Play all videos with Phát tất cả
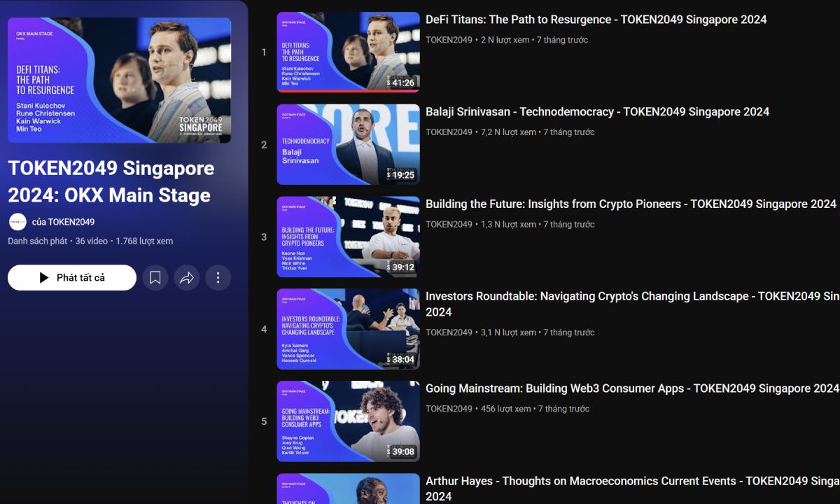This screenshot has width=840, height=504. coord(72,278)
